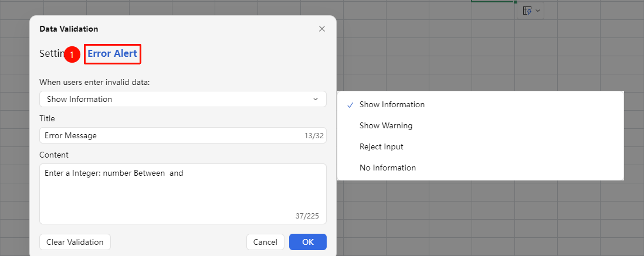Open the invalid data action combo box
Screen dimensions: 644x256
[x=183, y=99]
